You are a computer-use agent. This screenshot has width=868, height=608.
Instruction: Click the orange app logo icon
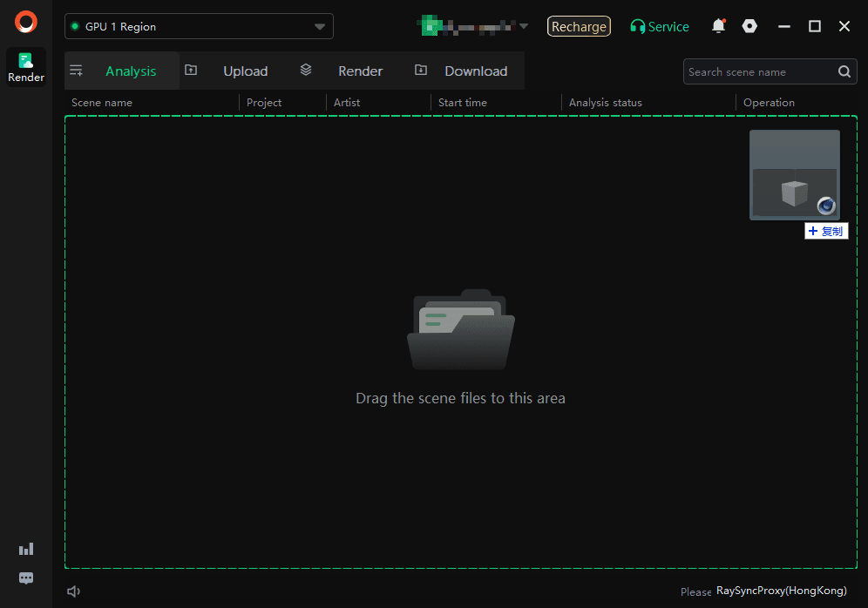(x=26, y=22)
